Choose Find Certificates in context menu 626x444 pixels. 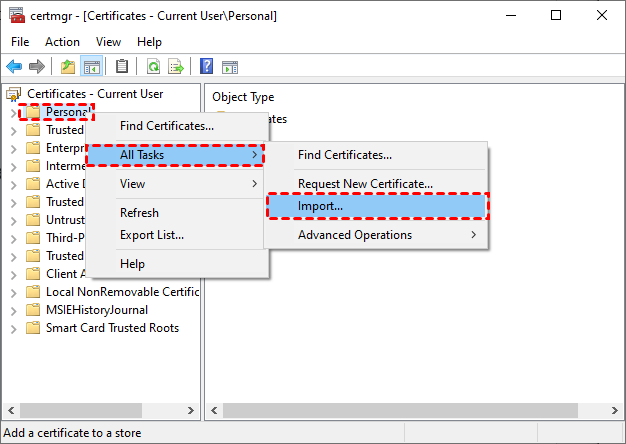point(177,126)
